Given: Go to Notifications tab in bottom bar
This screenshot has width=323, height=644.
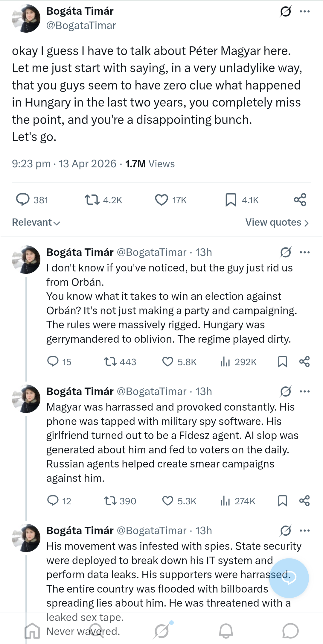Looking at the screenshot, I should [x=226, y=631].
